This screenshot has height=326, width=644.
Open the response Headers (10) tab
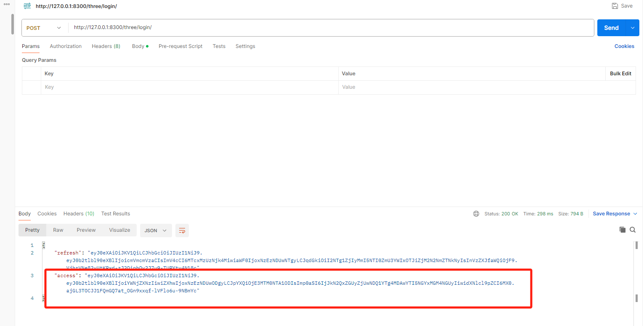coord(79,214)
